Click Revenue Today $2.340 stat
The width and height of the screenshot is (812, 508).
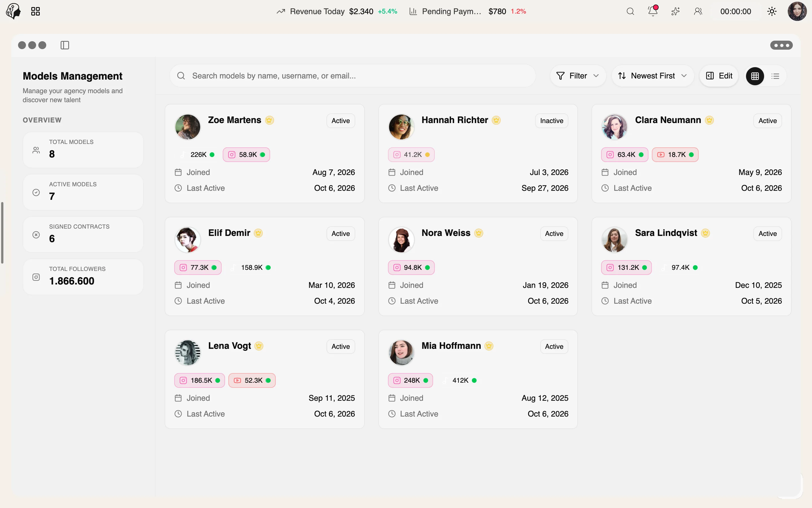pyautogui.click(x=337, y=11)
